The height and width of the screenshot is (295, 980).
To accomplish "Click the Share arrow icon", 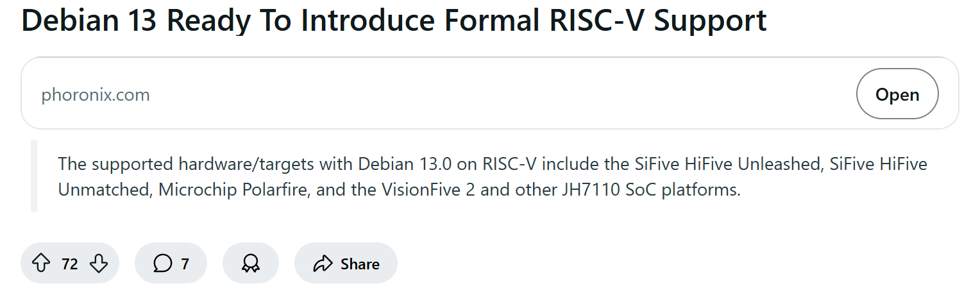I will click(x=322, y=264).
